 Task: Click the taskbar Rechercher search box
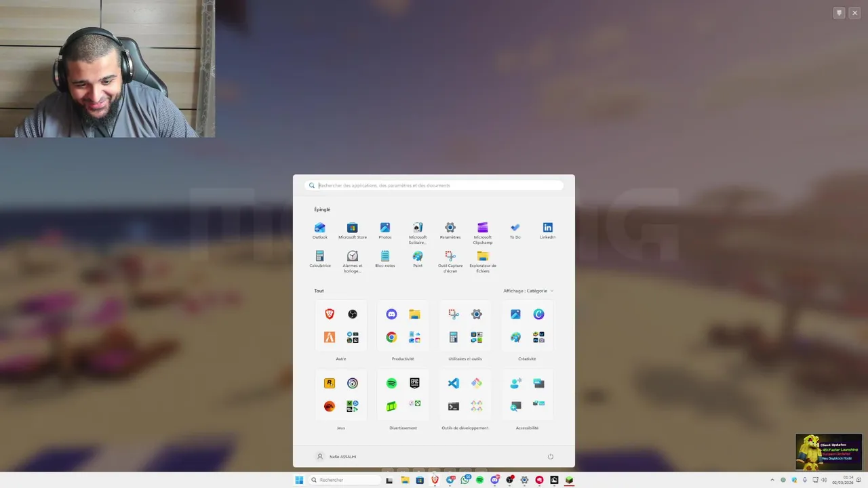345,480
